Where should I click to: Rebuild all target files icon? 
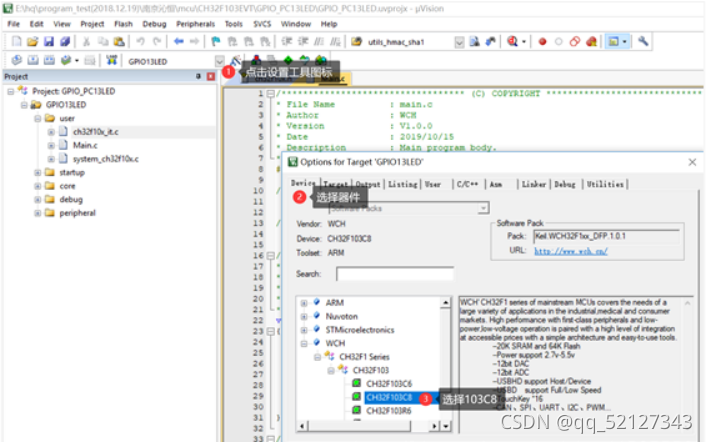[x=49, y=60]
